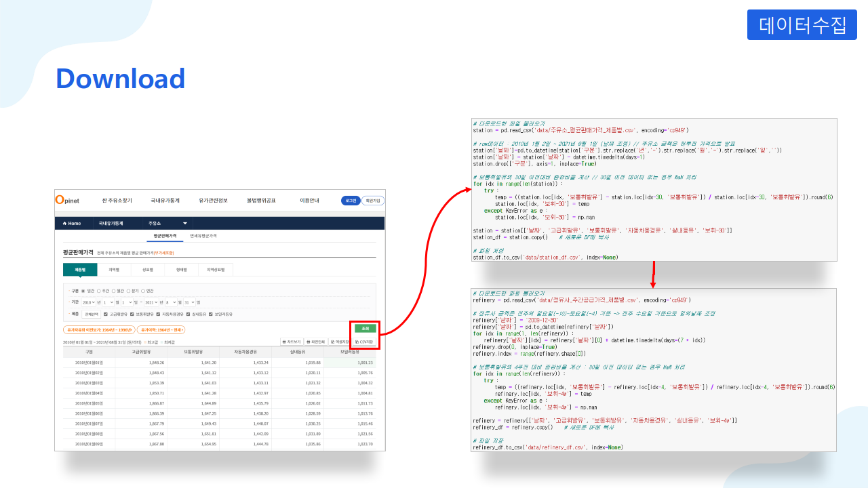The width and height of the screenshot is (868, 488).
Task: Switch to the 평균판매가격 sub-tab
Action: pyautogui.click(x=164, y=236)
